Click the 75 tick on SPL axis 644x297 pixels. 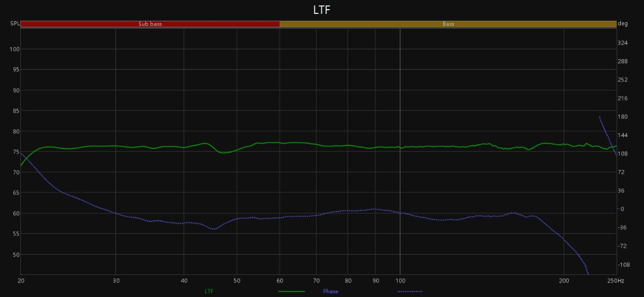click(15, 152)
